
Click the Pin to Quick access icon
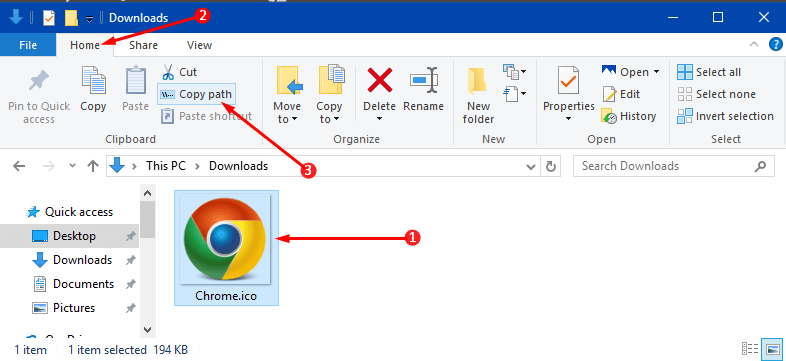(39, 81)
